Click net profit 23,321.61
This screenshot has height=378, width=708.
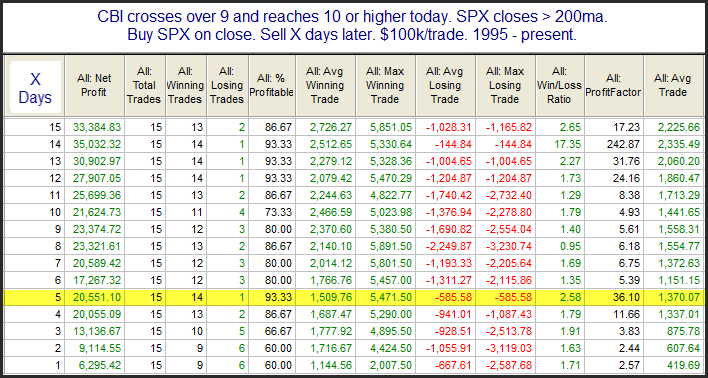point(96,247)
